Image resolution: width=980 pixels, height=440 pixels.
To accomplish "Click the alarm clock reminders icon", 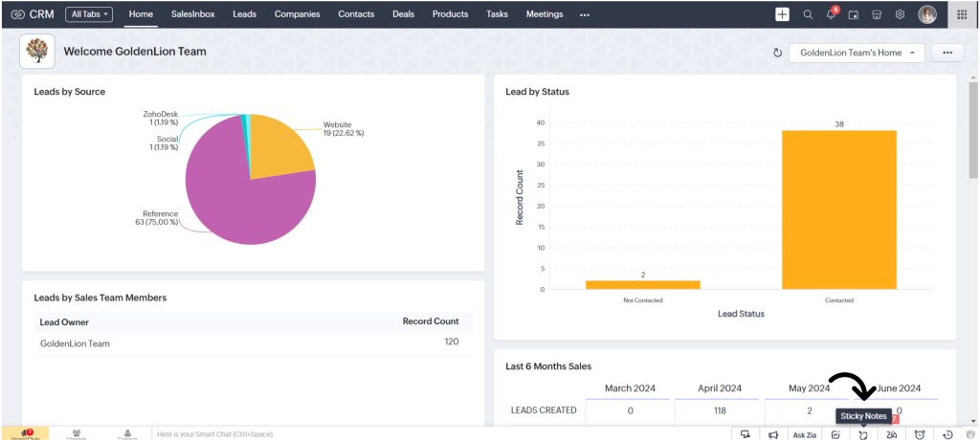I will pos(919,434).
